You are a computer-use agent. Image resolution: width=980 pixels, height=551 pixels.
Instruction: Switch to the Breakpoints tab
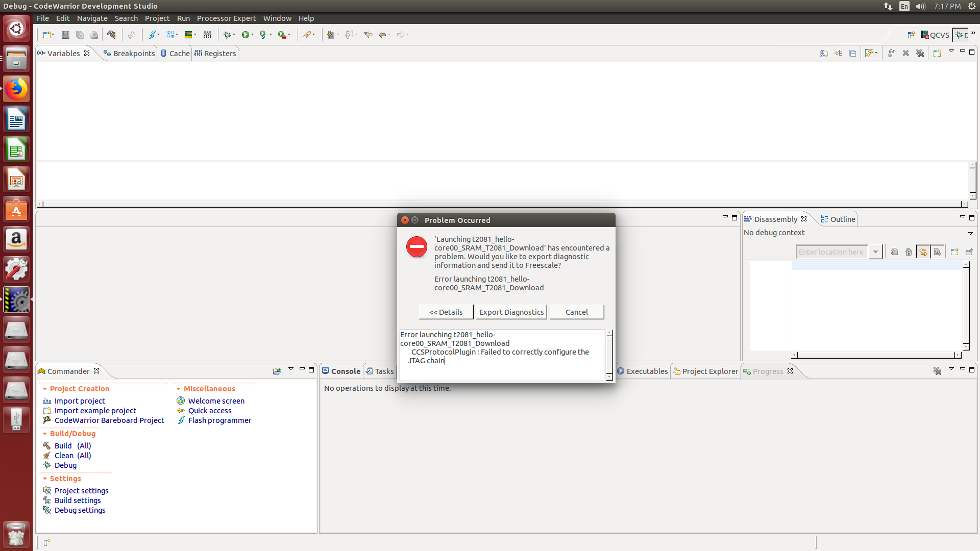point(129,53)
